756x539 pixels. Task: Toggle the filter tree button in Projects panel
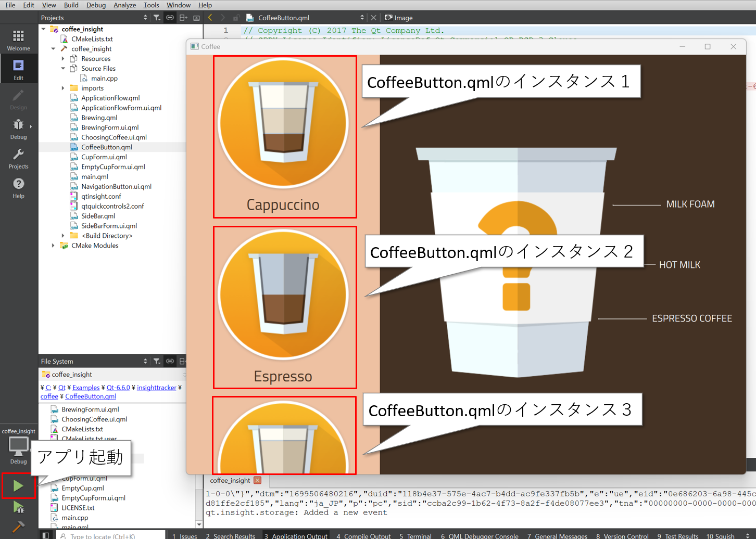coord(157,18)
